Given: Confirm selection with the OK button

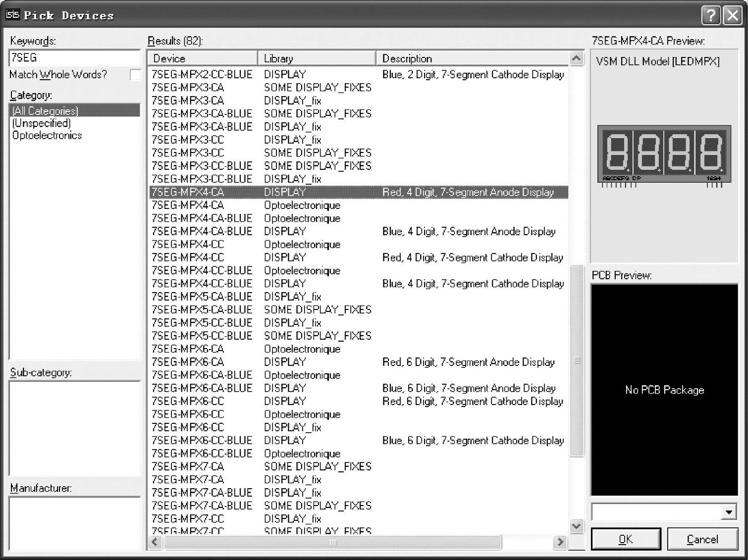Looking at the screenshot, I should pos(626,539).
